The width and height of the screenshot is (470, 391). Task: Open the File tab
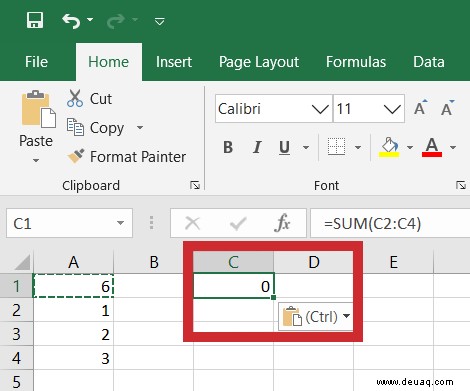(x=36, y=62)
